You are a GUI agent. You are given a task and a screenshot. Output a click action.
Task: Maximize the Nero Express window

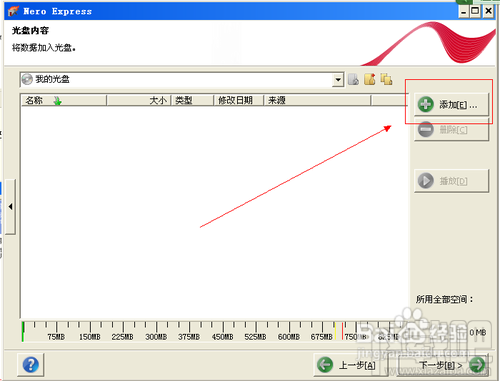tap(475, 12)
